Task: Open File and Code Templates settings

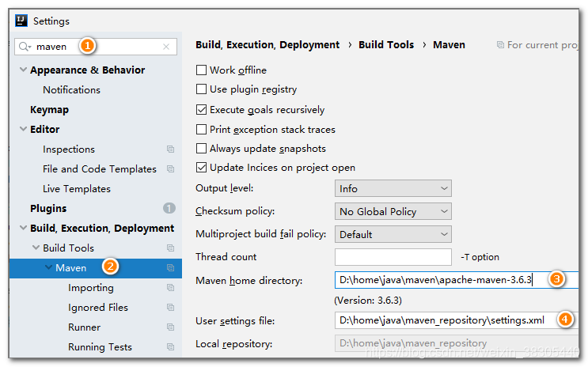Action: point(100,169)
